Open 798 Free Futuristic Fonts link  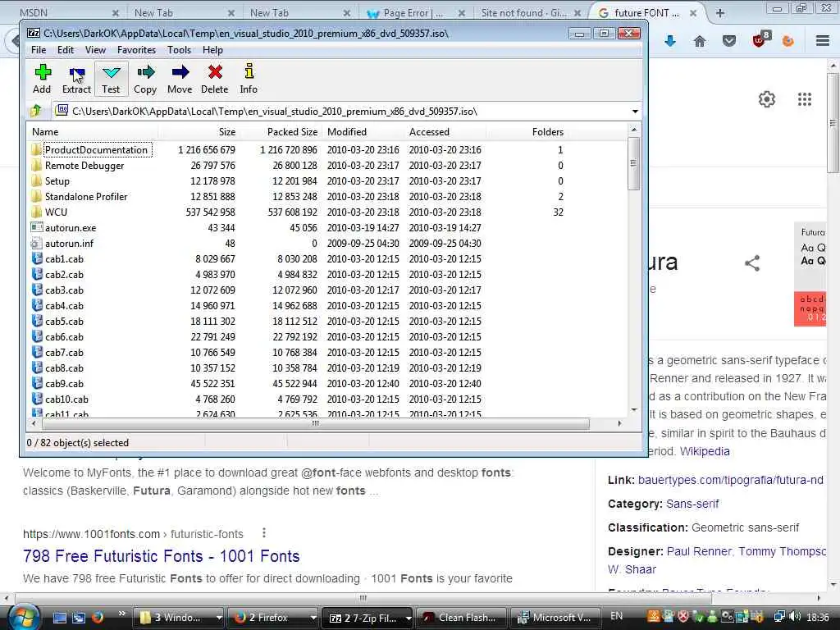(162, 556)
